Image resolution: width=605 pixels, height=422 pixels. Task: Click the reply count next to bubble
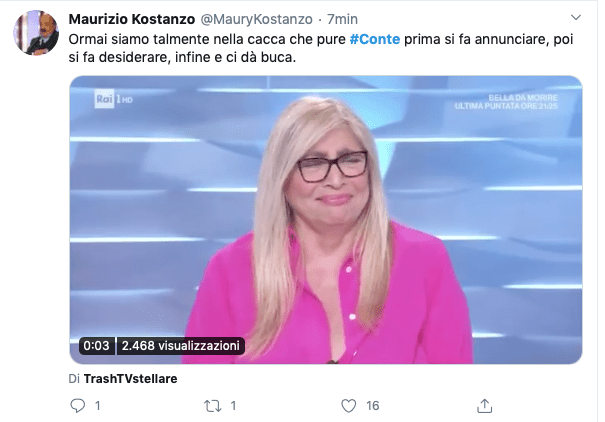pyautogui.click(x=98, y=406)
